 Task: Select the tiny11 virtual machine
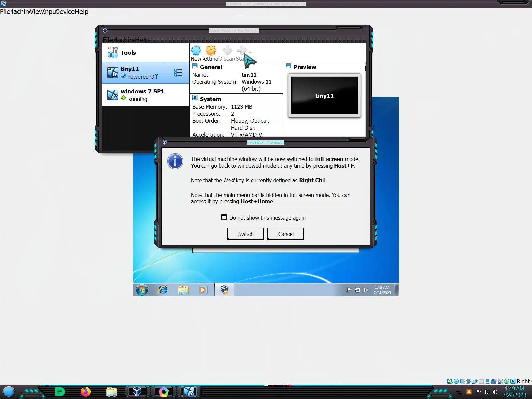pyautogui.click(x=146, y=73)
